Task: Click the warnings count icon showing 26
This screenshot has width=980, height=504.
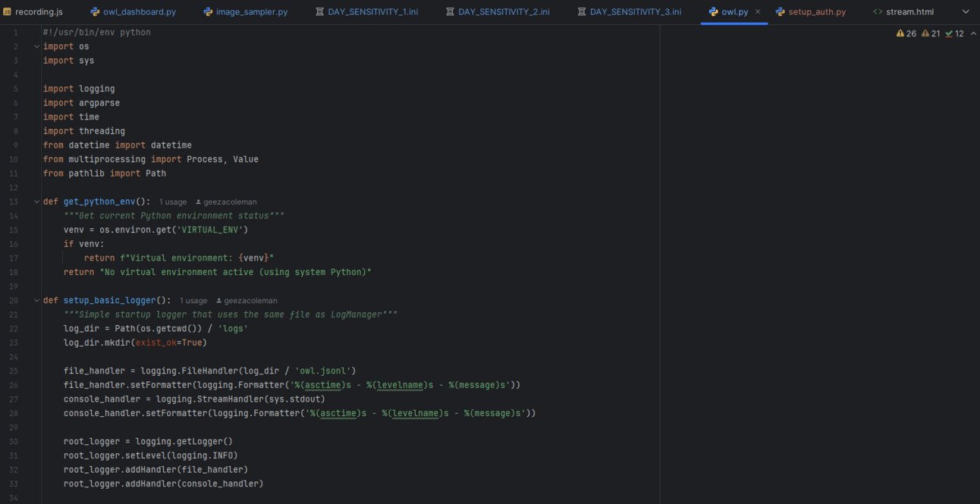Action: click(900, 33)
